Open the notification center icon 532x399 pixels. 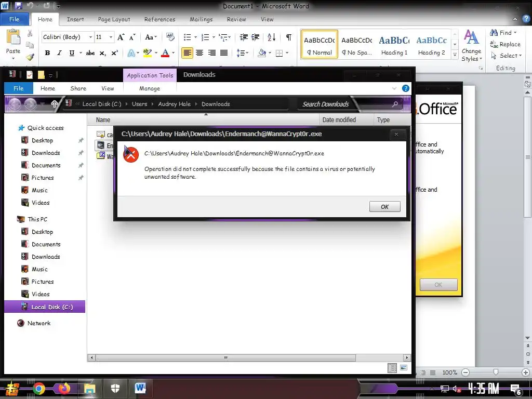click(516, 390)
